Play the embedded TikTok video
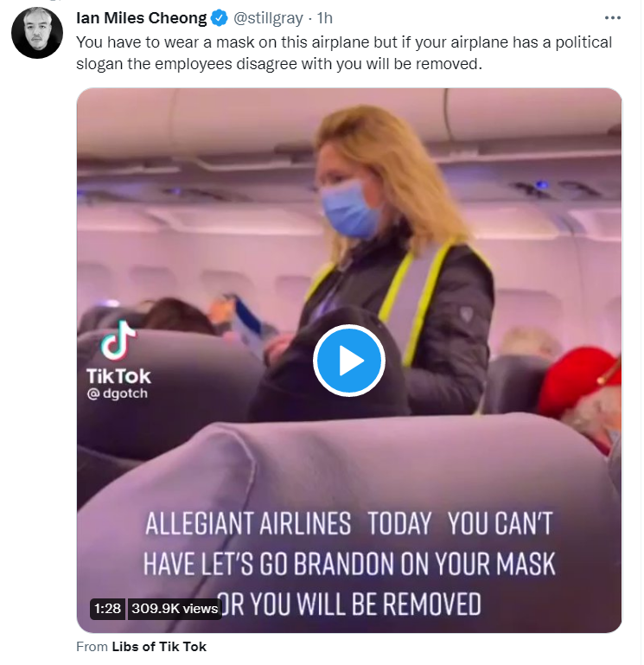Viewport: 644px width, 665px height. 348,361
